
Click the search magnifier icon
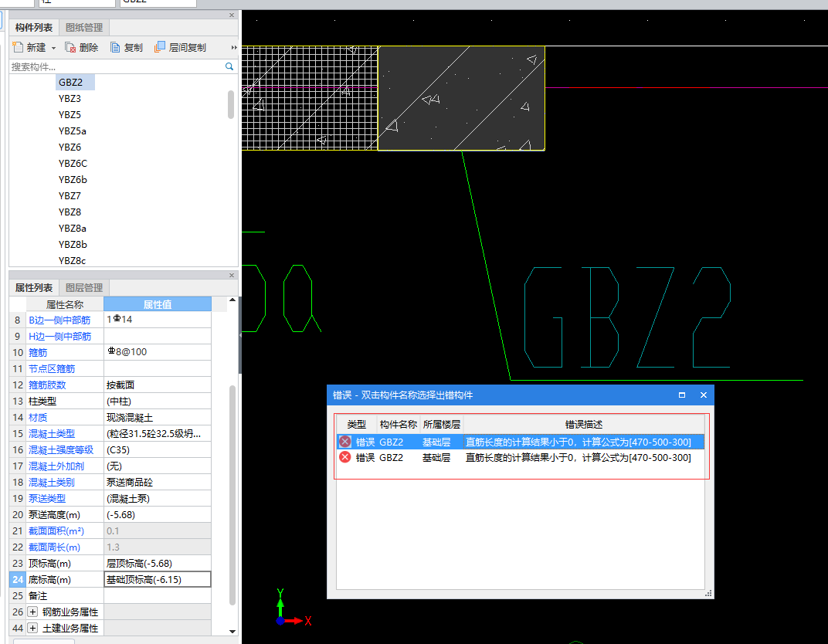[x=229, y=66]
